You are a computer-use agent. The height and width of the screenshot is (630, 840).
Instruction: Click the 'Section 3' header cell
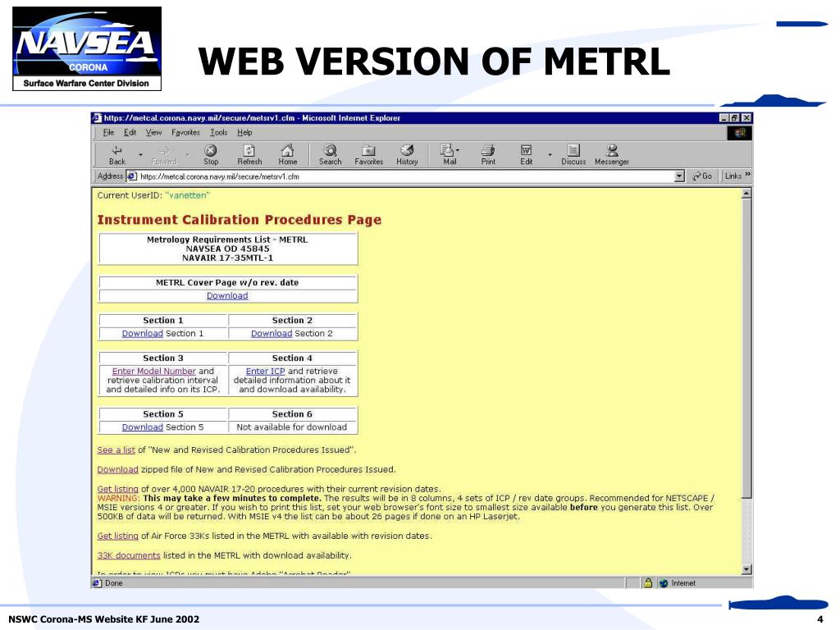click(x=163, y=358)
